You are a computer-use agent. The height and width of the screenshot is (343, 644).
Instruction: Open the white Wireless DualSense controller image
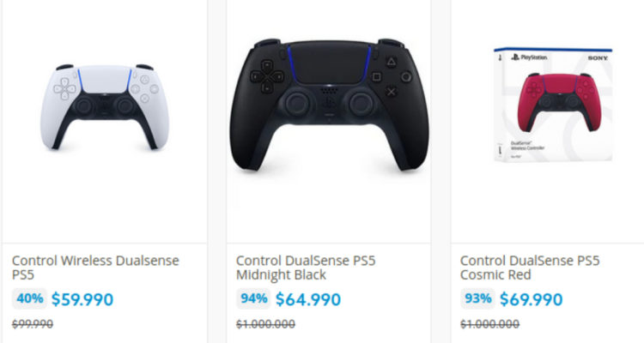click(x=103, y=105)
